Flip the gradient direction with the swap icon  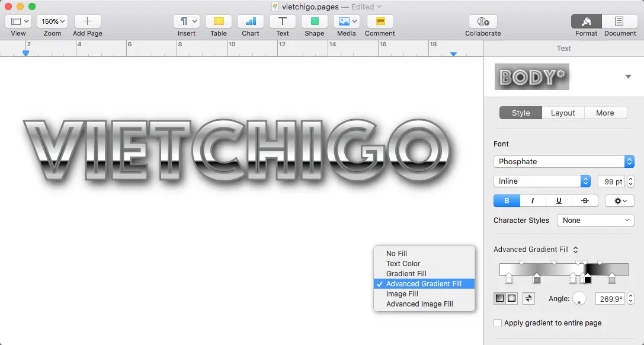click(x=529, y=298)
